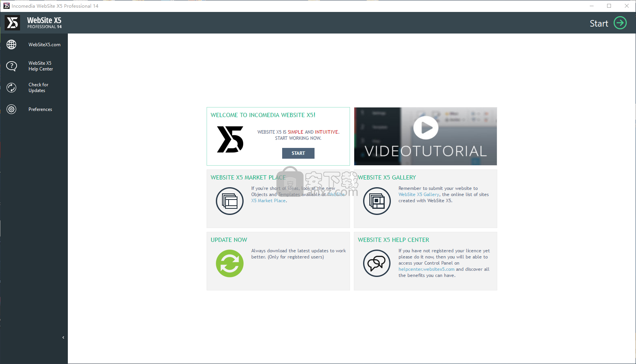Screen dimensions: 636x364
Task: Click the Help Center chat bubbles icon
Action: pyautogui.click(x=377, y=263)
